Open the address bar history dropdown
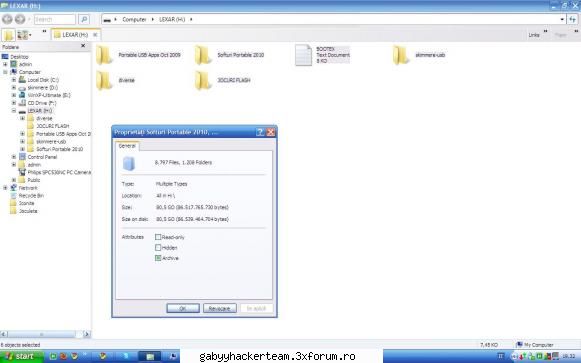The width and height of the screenshot is (581, 363). 562,19
